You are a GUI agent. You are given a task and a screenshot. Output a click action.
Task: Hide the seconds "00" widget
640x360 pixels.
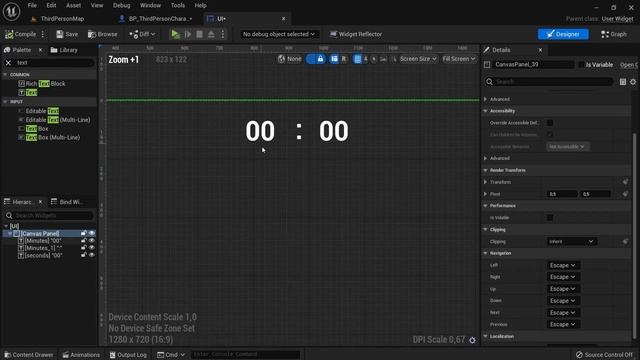[x=92, y=255]
